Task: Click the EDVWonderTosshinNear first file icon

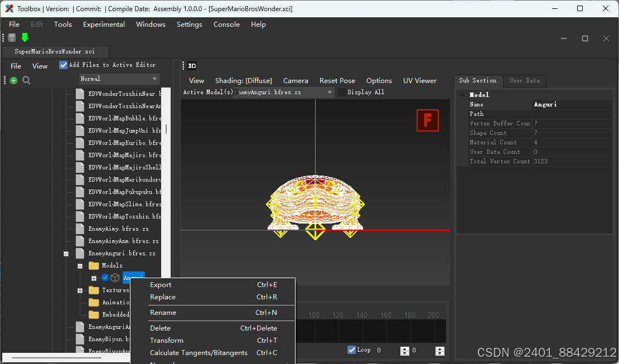Action: pos(80,94)
